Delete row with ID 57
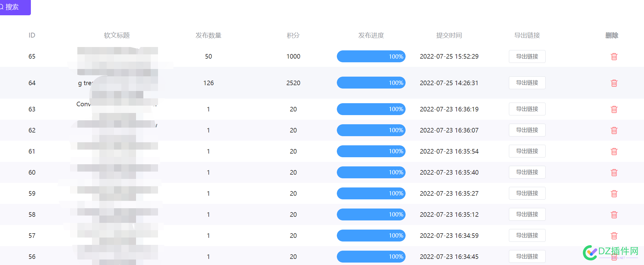644x265 pixels. (614, 236)
